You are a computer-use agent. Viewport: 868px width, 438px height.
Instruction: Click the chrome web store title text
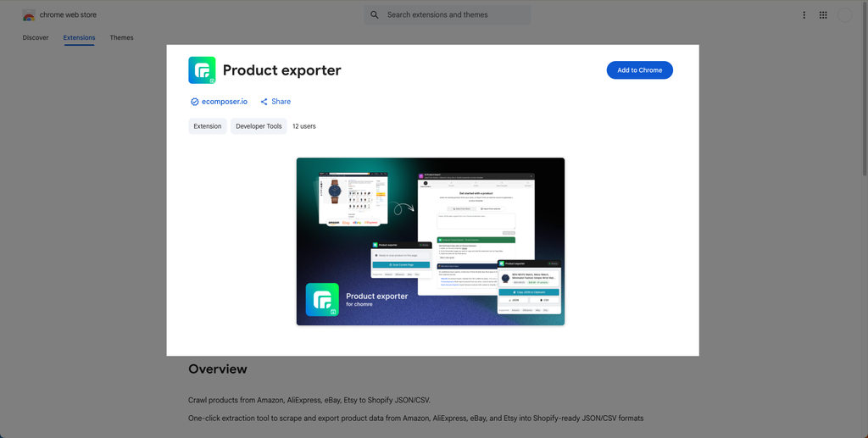tap(68, 15)
